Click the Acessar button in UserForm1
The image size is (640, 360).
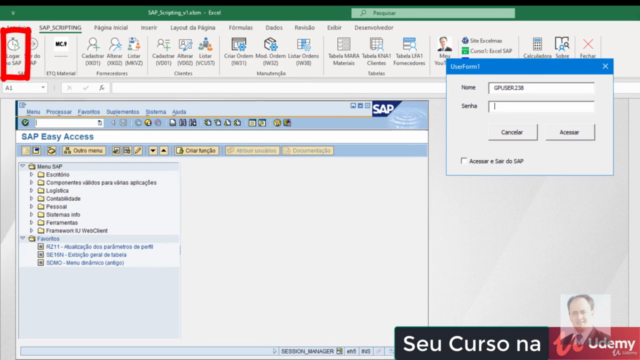(x=570, y=132)
